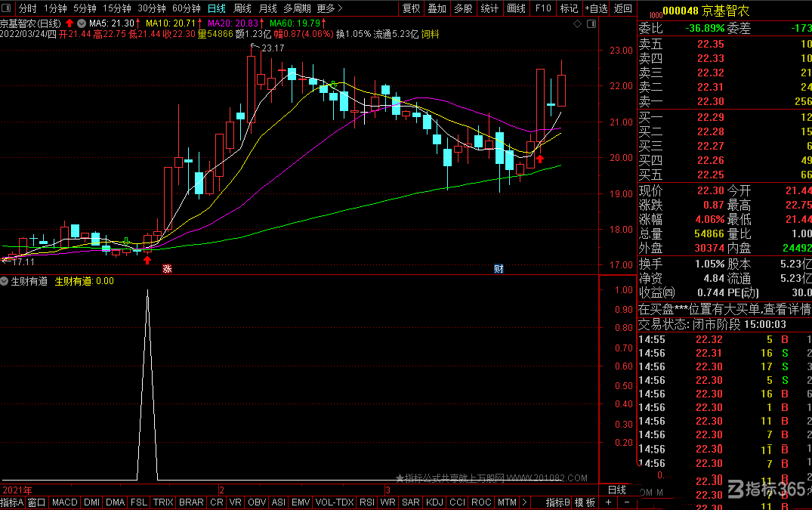Click the 卖一 price 22.30
The width and height of the screenshot is (812, 510).
pyautogui.click(x=711, y=101)
